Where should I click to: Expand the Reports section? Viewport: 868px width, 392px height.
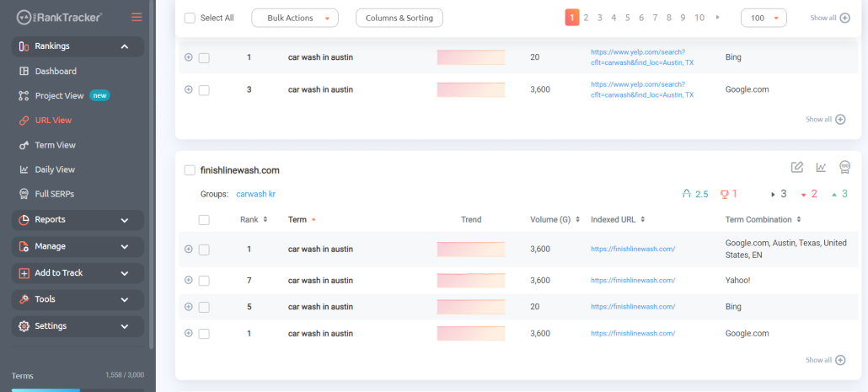(78, 220)
